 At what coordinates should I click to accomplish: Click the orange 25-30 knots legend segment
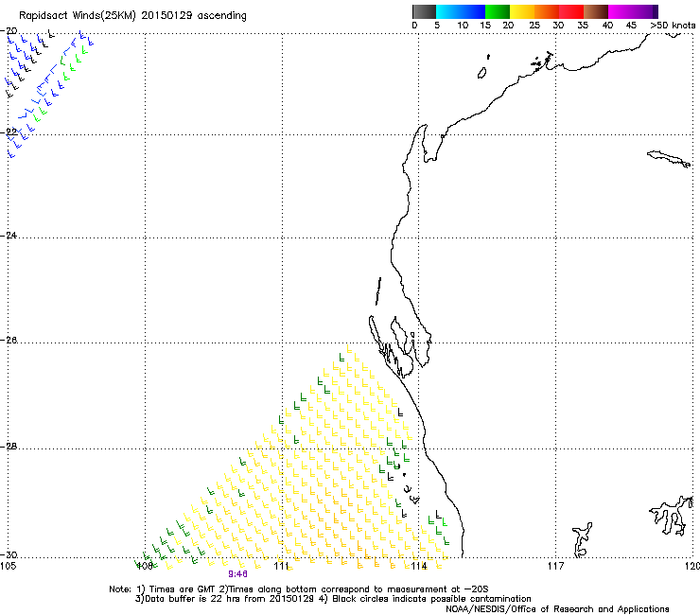547,11
